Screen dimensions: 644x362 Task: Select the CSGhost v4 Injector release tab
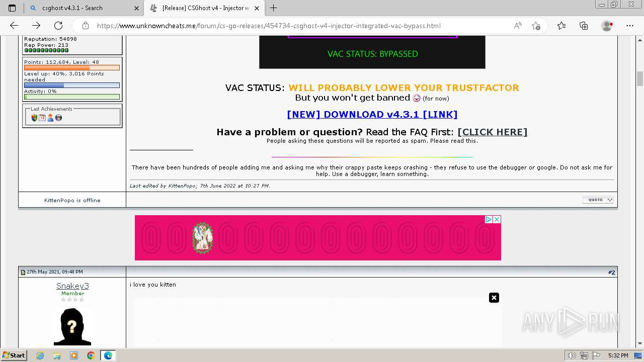204,8
